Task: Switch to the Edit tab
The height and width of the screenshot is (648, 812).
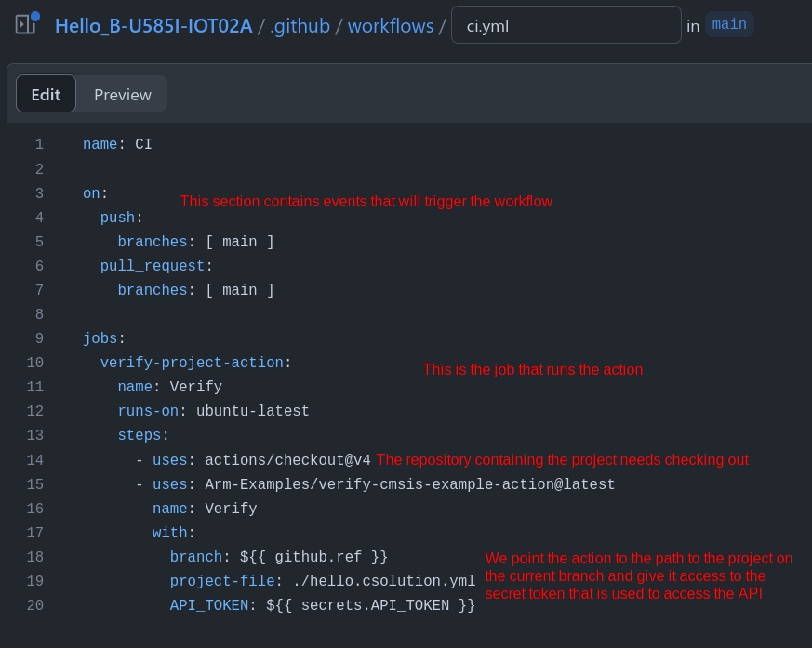Action: [x=46, y=95]
